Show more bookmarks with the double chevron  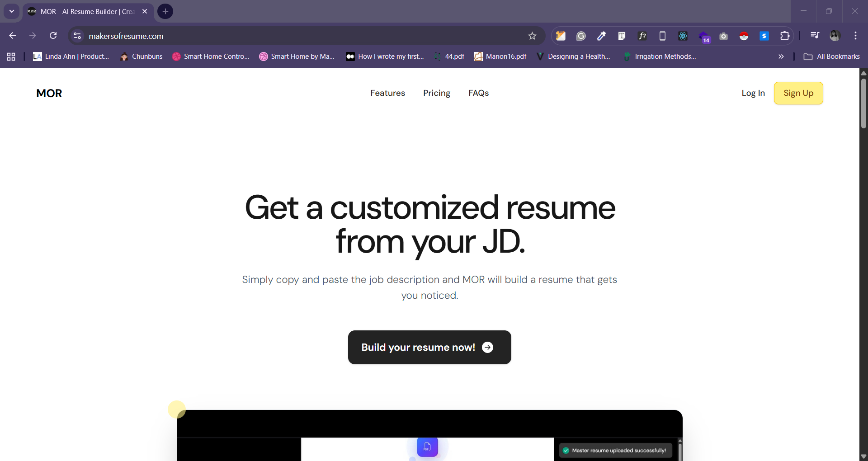point(781,56)
